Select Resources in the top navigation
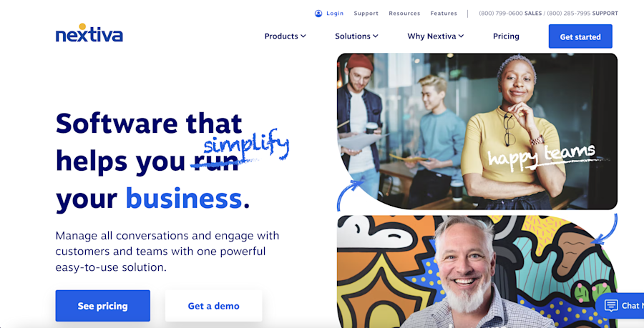Viewport: 644px width, 328px height. [404, 14]
